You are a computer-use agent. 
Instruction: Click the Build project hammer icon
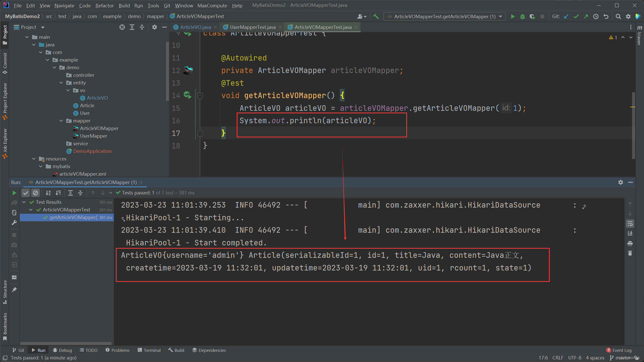click(376, 16)
